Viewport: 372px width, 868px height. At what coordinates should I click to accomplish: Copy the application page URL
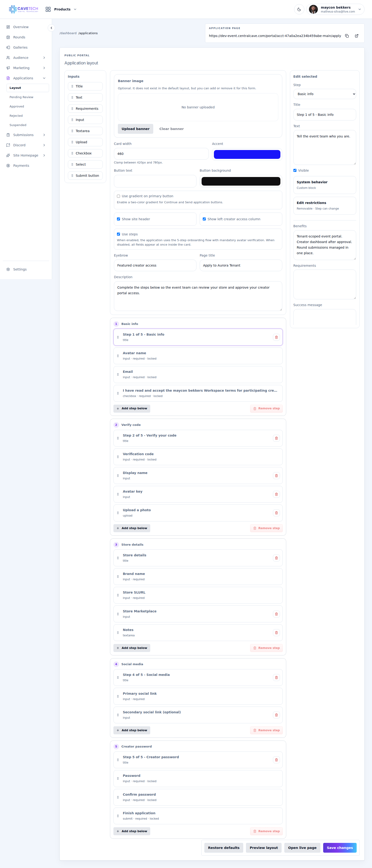[x=347, y=36]
